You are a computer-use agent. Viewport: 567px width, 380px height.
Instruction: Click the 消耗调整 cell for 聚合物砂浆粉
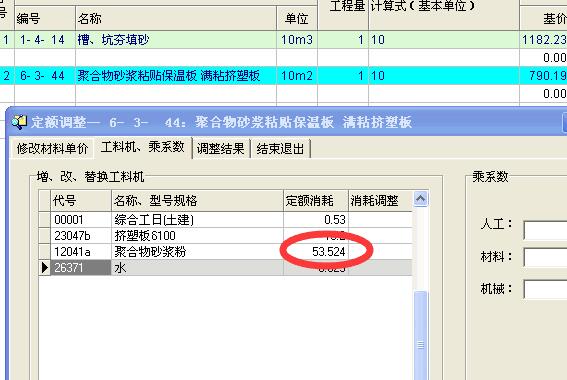coord(380,252)
